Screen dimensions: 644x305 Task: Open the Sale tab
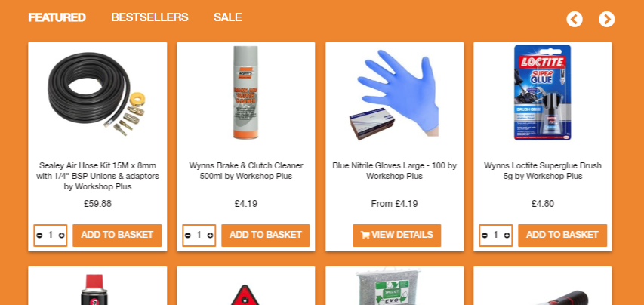click(x=227, y=17)
